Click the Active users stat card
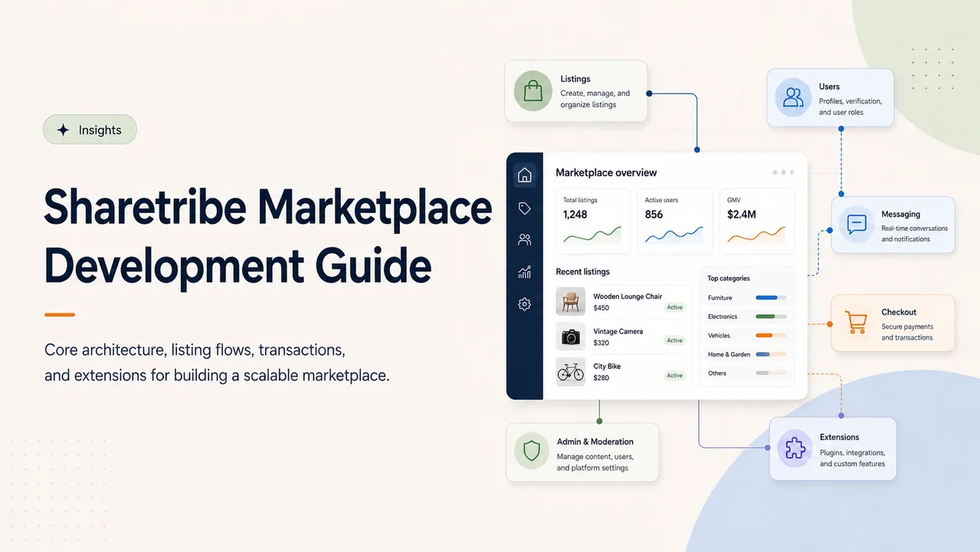The width and height of the screenshot is (980, 552). pyautogui.click(x=674, y=221)
